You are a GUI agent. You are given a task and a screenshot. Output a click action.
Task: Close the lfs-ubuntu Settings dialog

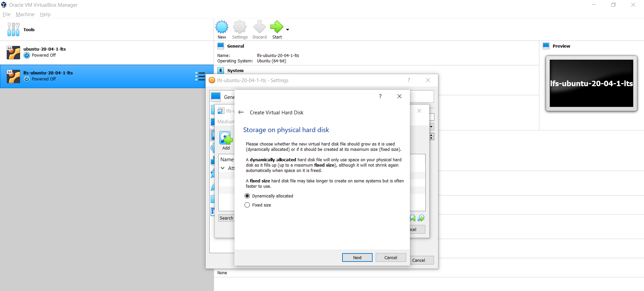pyautogui.click(x=428, y=80)
